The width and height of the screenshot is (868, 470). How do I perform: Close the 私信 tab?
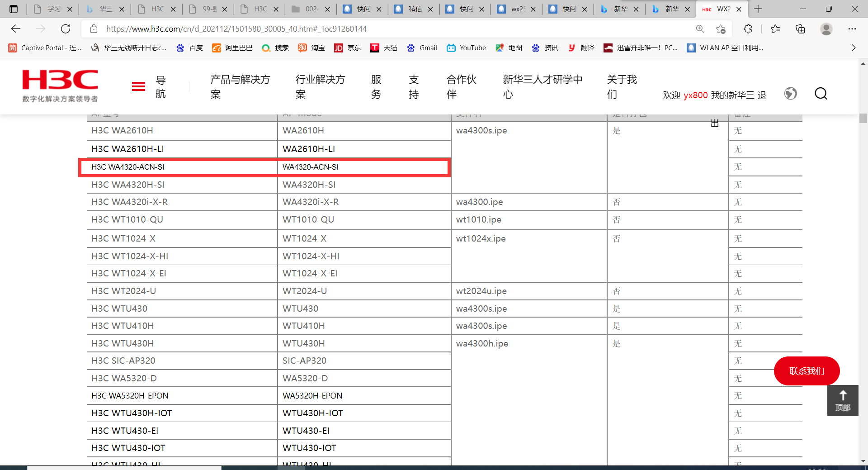point(430,9)
